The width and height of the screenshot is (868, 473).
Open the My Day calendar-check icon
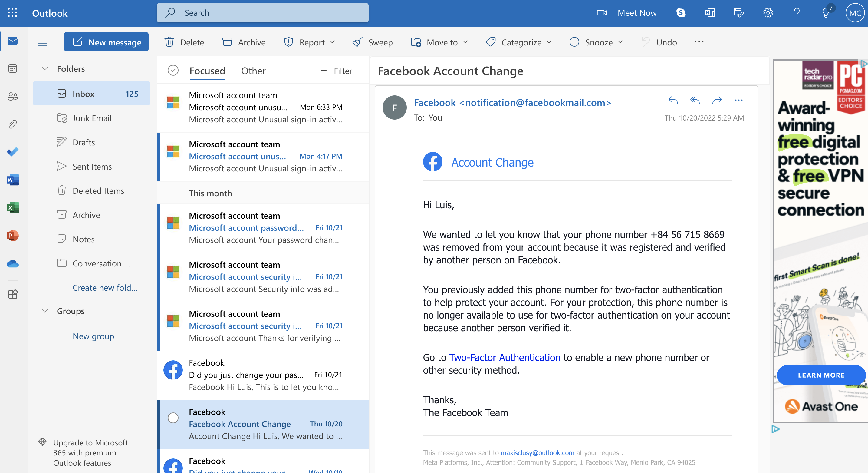(739, 13)
